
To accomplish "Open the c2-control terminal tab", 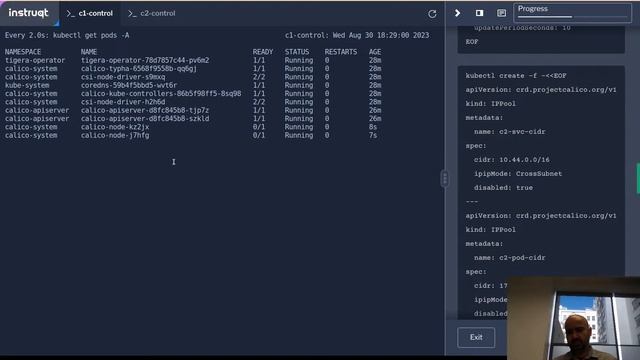I will pos(152,13).
